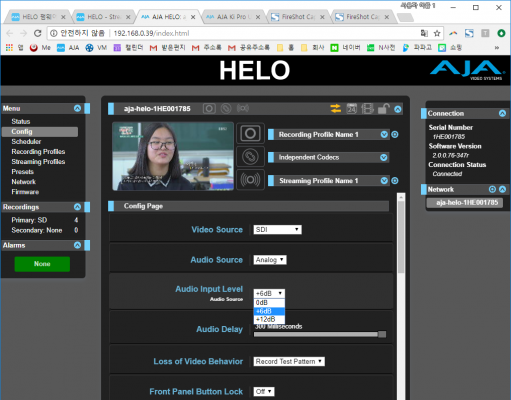Switch to the HELO - Stre browser tab

pos(103,17)
